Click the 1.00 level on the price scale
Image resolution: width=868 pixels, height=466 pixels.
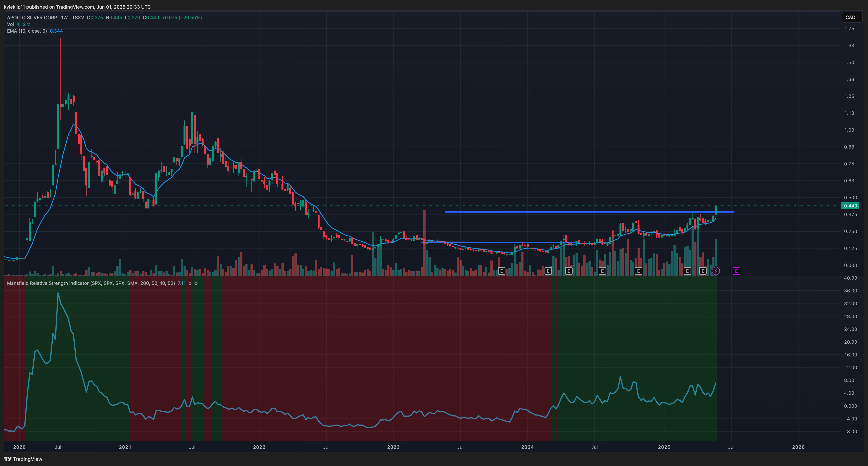[x=849, y=130]
